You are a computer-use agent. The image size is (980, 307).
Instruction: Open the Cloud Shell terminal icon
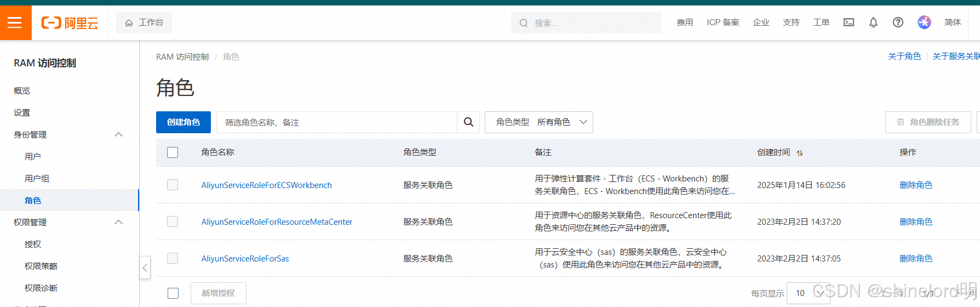[849, 22]
